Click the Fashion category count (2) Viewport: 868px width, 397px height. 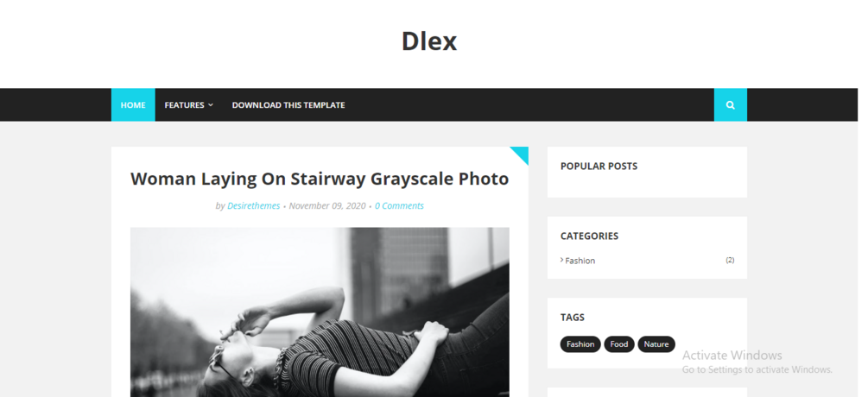point(730,260)
